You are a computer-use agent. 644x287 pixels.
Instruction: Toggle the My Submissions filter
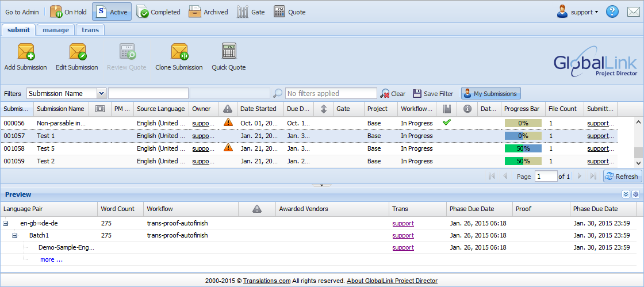coord(490,94)
